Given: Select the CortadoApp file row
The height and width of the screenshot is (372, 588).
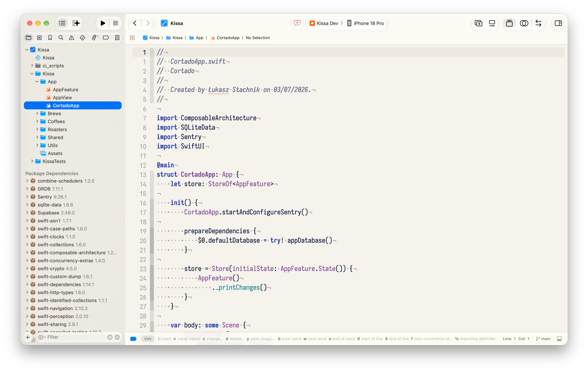Looking at the screenshot, I should pyautogui.click(x=73, y=106).
